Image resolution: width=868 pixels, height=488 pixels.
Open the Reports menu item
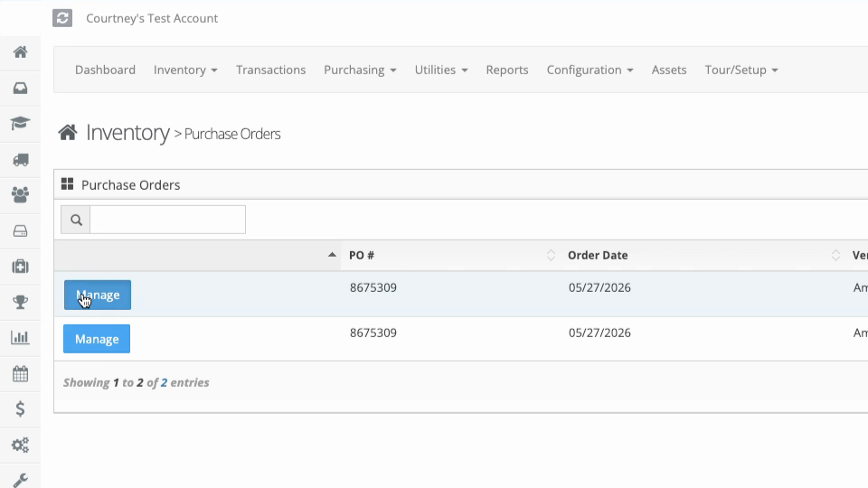[507, 70]
